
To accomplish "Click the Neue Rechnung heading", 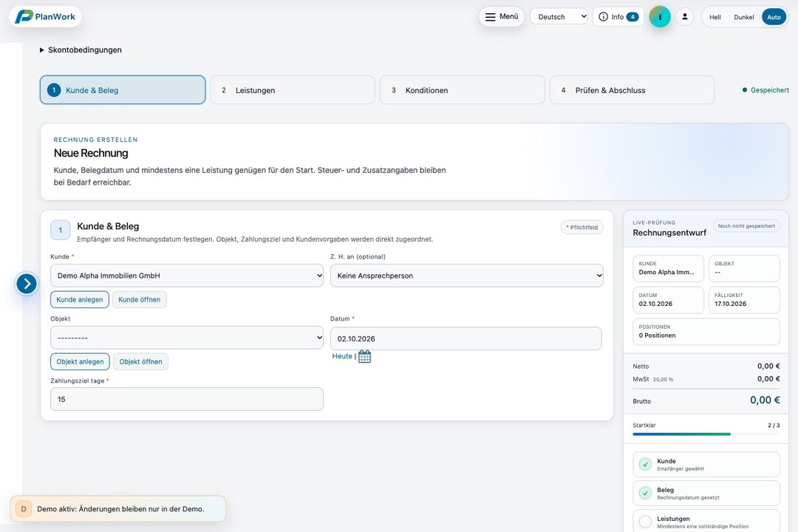I will pyautogui.click(x=91, y=153).
